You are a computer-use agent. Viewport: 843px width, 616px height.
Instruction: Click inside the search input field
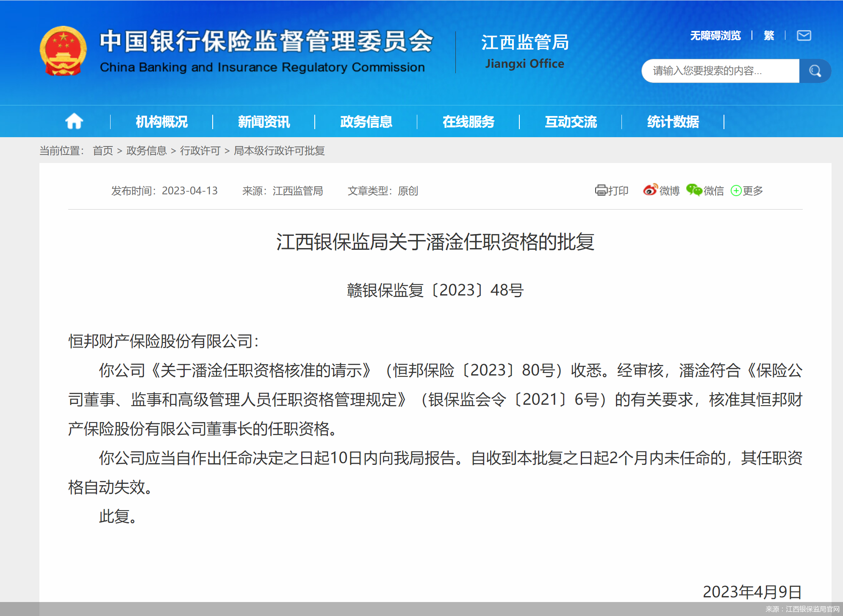click(720, 71)
